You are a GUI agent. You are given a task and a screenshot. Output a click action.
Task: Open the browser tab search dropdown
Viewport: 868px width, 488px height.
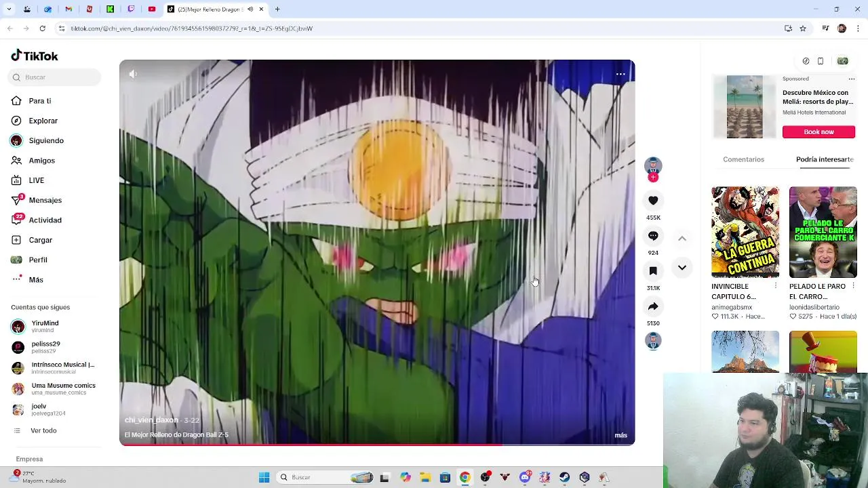9,9
